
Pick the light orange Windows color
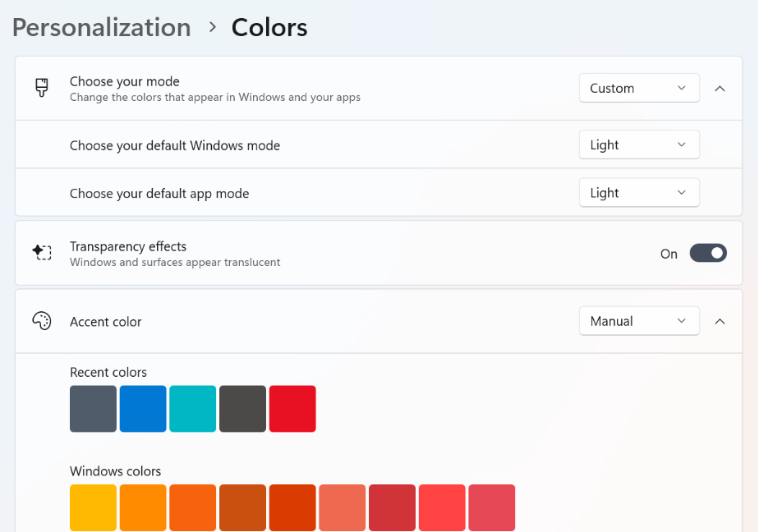tap(143, 508)
